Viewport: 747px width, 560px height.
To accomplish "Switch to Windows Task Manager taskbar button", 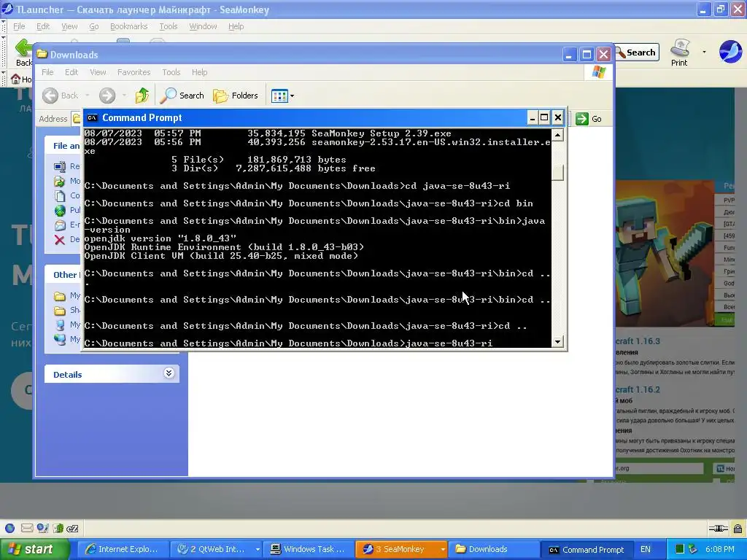I will (x=309, y=549).
